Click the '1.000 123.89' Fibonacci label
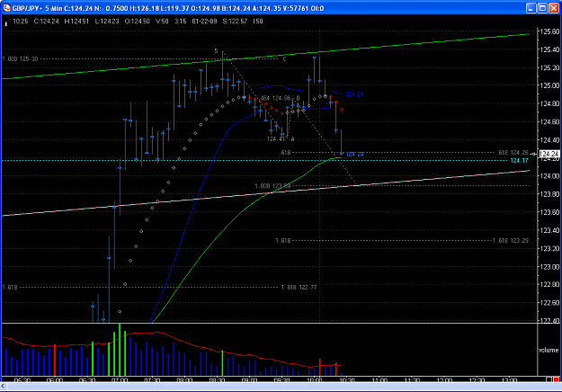Viewport: 562px width, 392px height. [272, 186]
